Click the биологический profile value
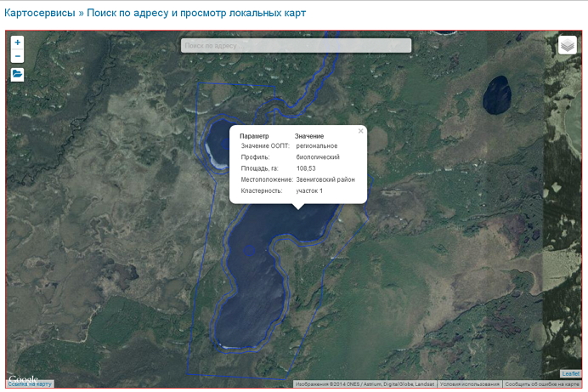 click(x=318, y=157)
